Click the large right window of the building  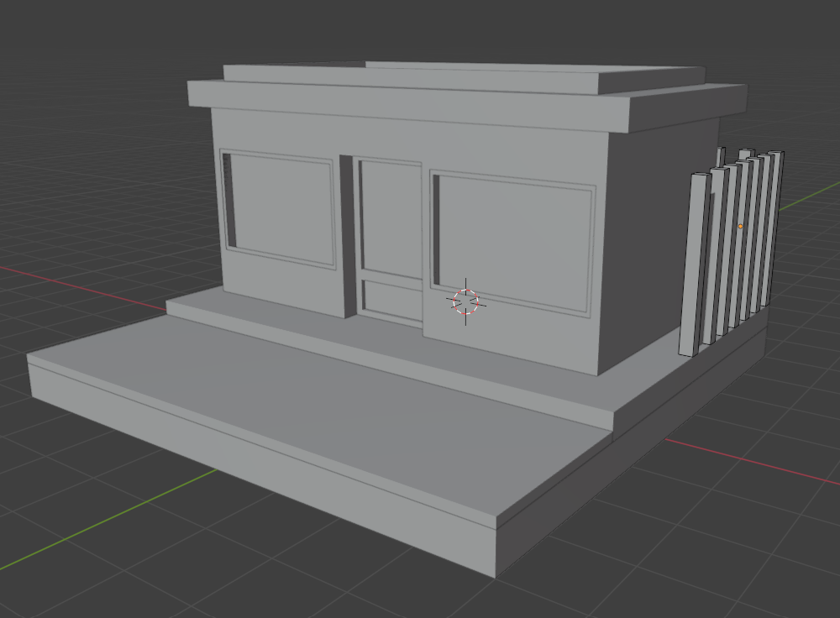(513, 244)
